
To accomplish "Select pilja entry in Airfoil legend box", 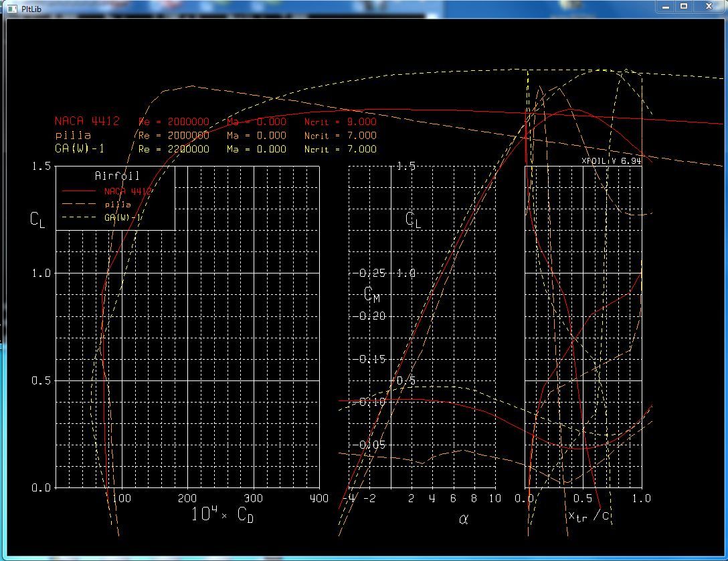I will 117,205.
